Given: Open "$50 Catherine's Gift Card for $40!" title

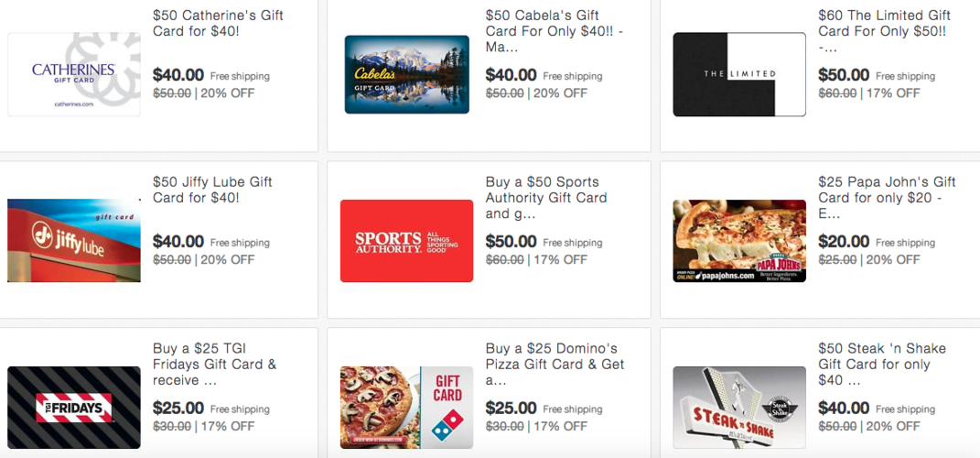Looking at the screenshot, I should click(x=221, y=23).
